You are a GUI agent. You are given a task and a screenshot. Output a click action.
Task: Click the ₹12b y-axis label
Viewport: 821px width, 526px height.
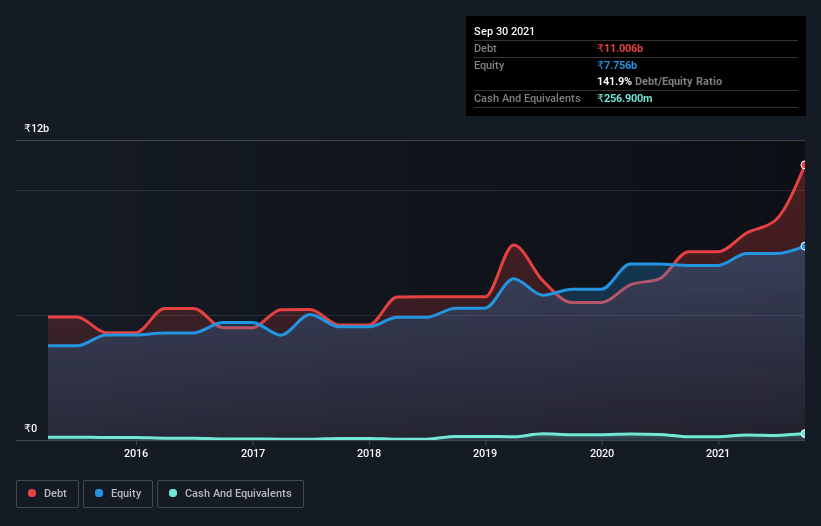tap(37, 128)
